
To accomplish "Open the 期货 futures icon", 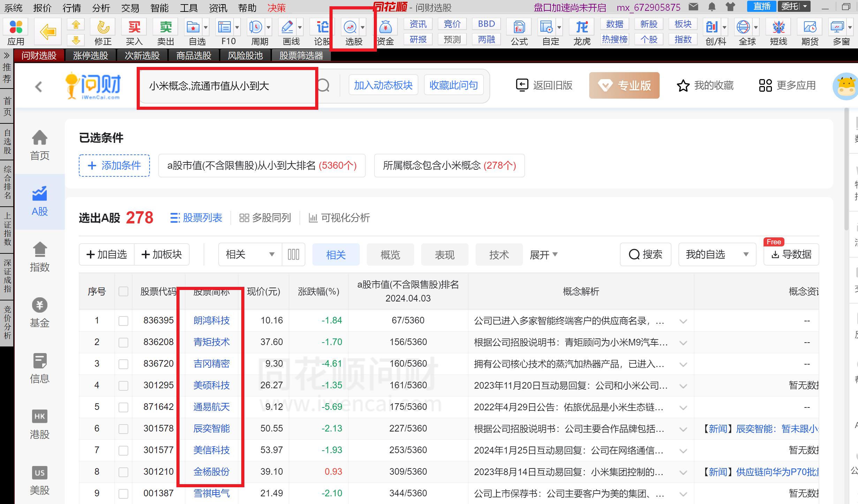I will pos(810,27).
